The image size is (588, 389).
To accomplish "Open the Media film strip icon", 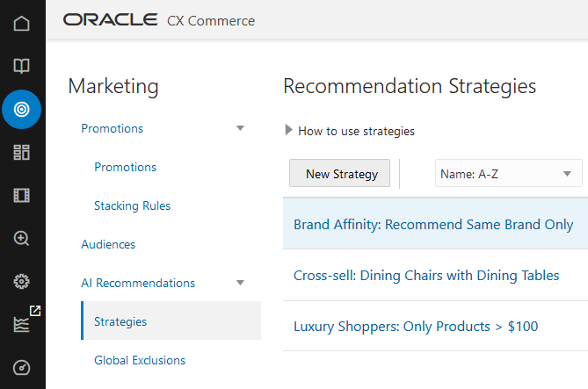I will 22,195.
